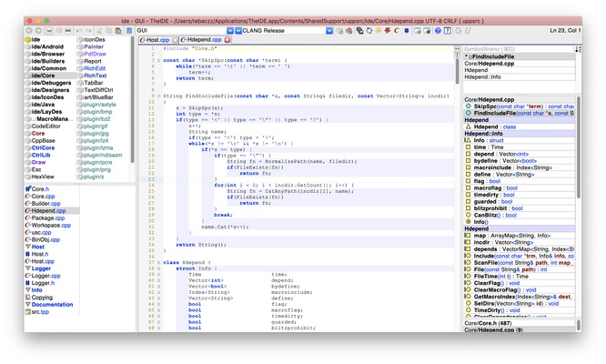Click the boxed question mark topic icon
Screen dimensions: 606x364
(x=448, y=31)
